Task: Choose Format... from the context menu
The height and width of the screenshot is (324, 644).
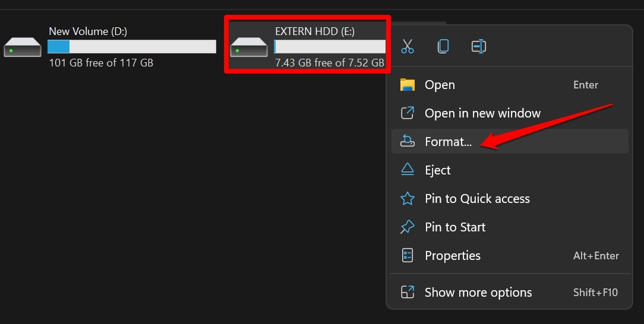Action: pyautogui.click(x=510, y=141)
